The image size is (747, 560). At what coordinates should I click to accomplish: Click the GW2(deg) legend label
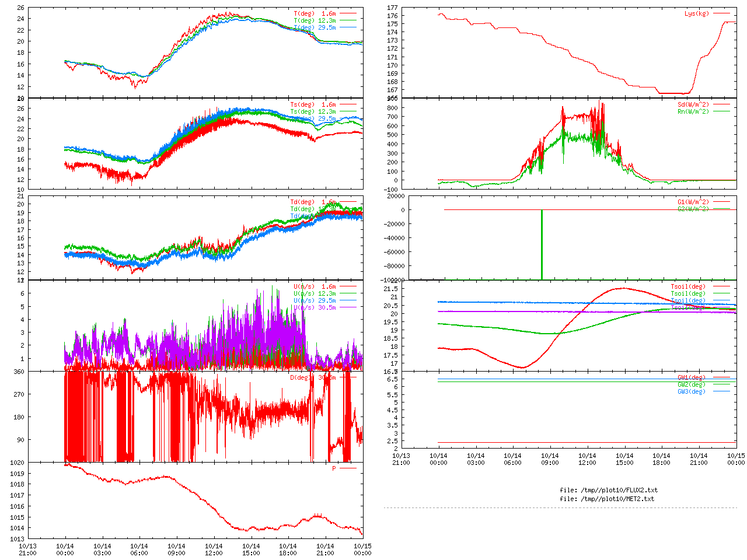692,384
